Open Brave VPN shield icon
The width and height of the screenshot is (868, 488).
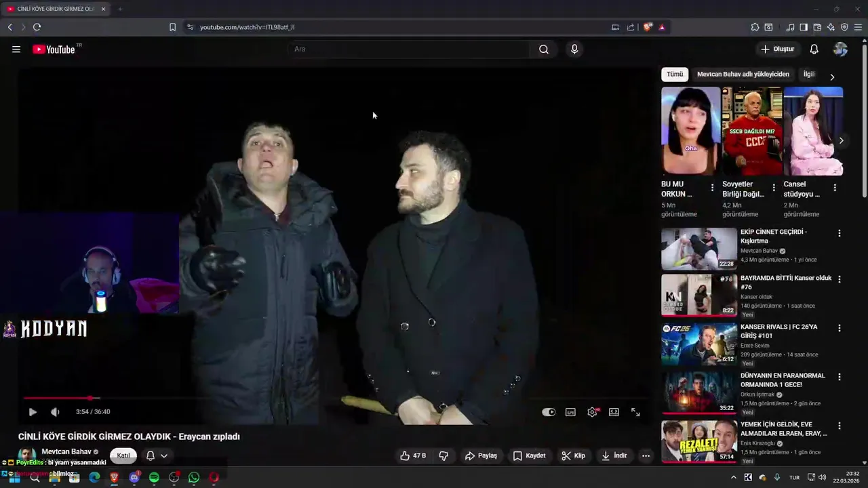pos(844,27)
